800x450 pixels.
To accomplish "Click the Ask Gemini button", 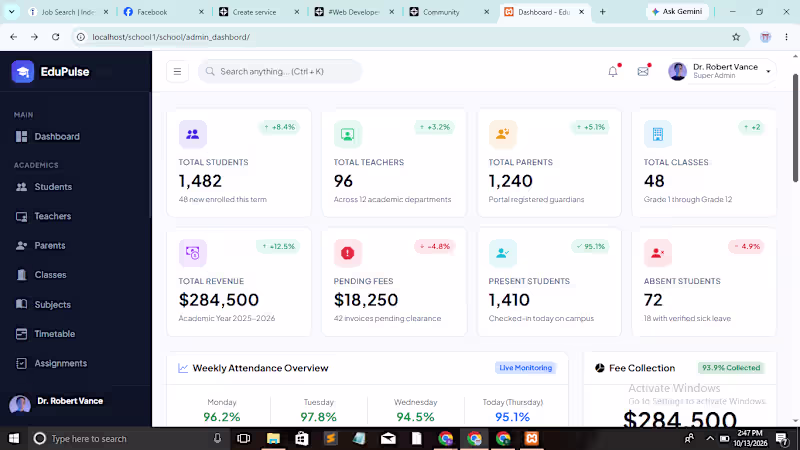I will pyautogui.click(x=677, y=11).
